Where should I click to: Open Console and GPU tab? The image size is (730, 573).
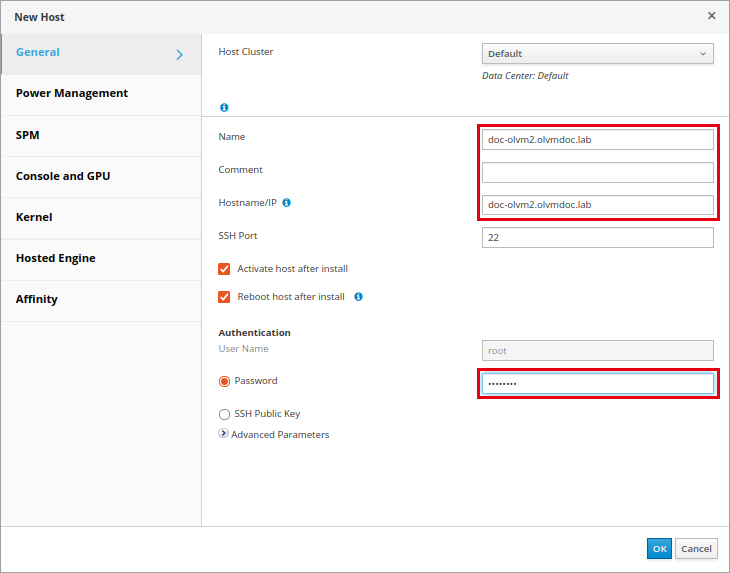pyautogui.click(x=101, y=177)
